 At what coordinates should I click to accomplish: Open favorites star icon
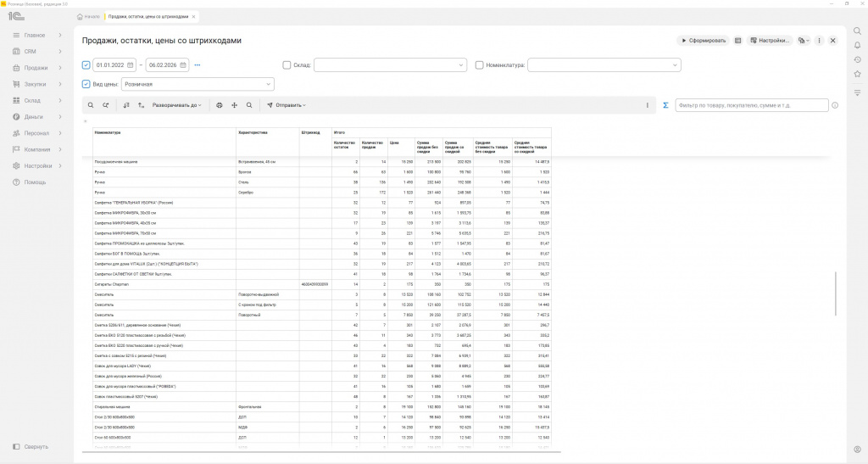tap(857, 74)
